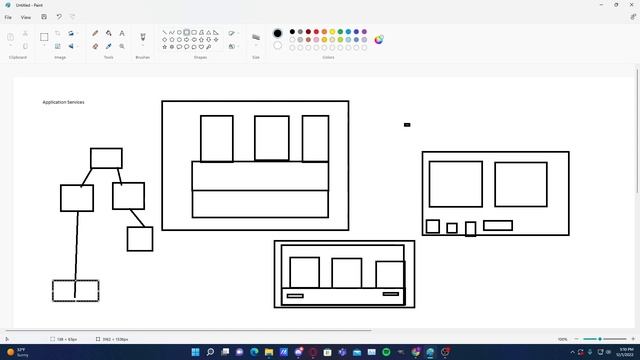The height and width of the screenshot is (360, 640).
Task: Choose the Rectangle shape
Action: coord(187,32)
